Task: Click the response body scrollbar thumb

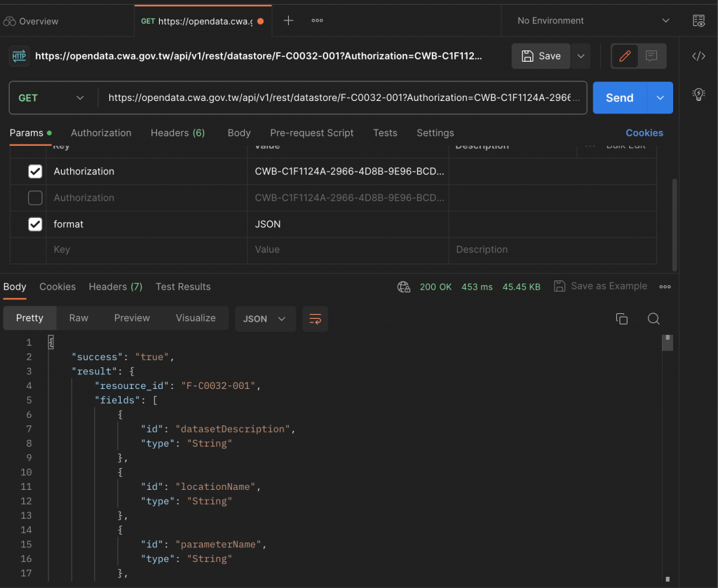Action: coord(668,342)
